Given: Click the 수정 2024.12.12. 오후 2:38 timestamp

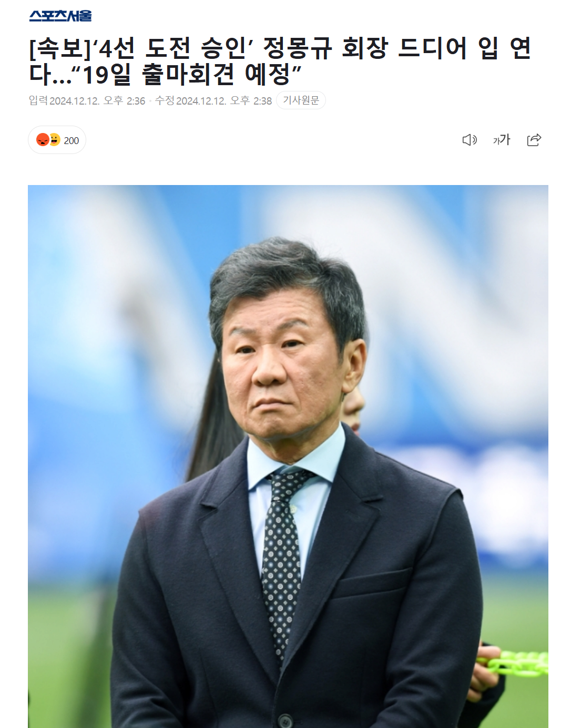Looking at the screenshot, I should point(213,101).
